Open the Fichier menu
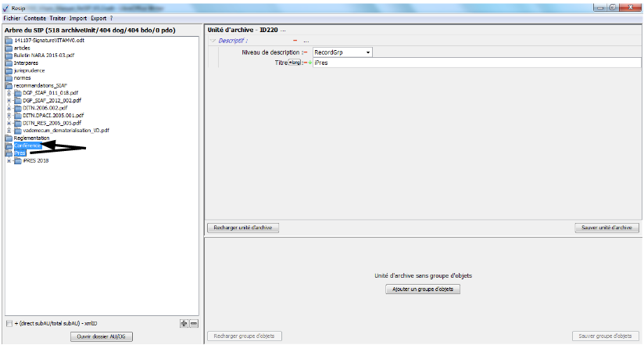This screenshot has height=345, width=644. (12, 17)
